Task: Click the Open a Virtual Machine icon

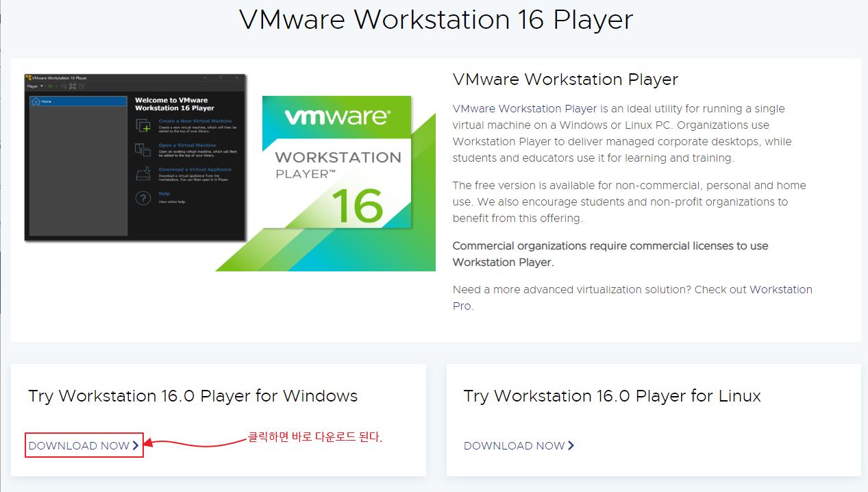Action: point(143,151)
